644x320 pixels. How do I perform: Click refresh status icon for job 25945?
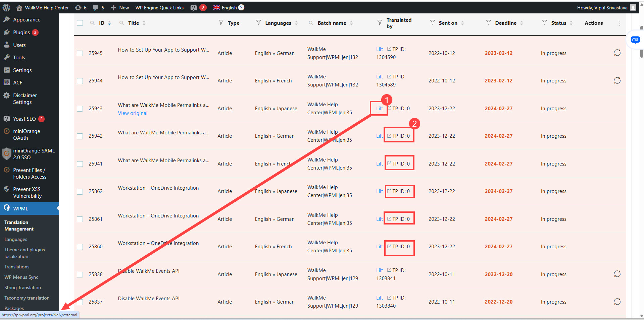(617, 53)
